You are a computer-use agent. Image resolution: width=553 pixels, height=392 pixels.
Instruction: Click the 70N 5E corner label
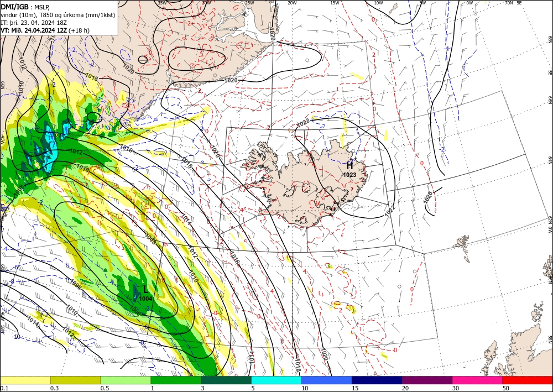click(513, 3)
